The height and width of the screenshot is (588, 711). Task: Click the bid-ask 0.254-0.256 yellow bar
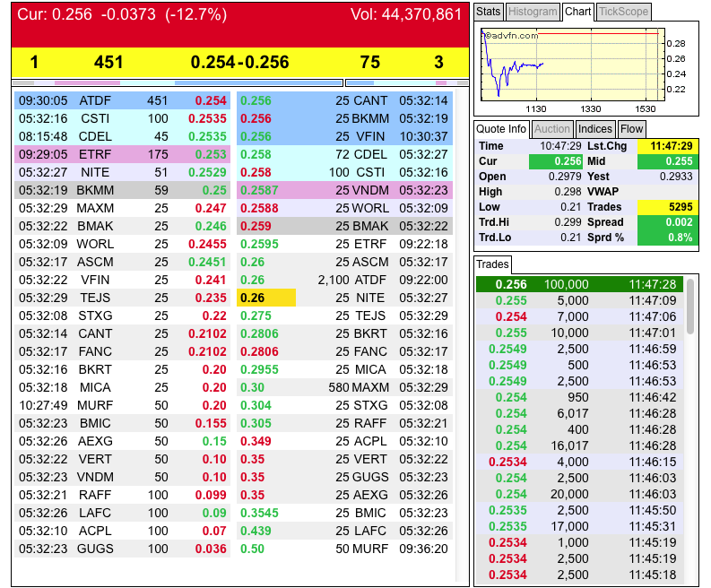pos(240,62)
